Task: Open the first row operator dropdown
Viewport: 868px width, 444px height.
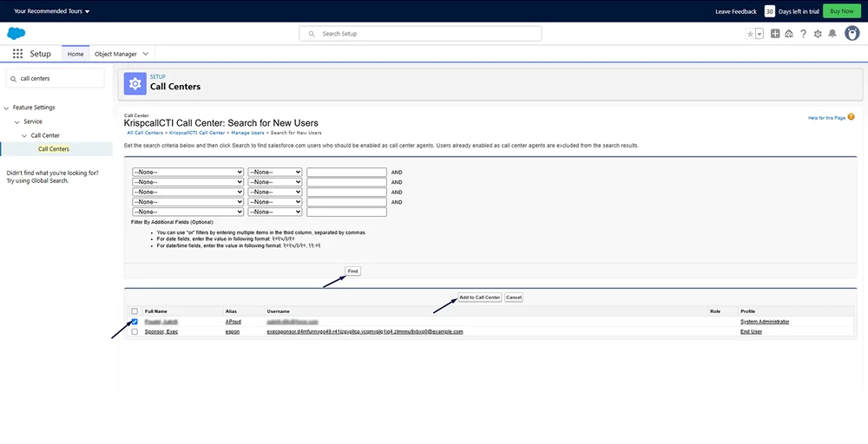Action: click(275, 172)
